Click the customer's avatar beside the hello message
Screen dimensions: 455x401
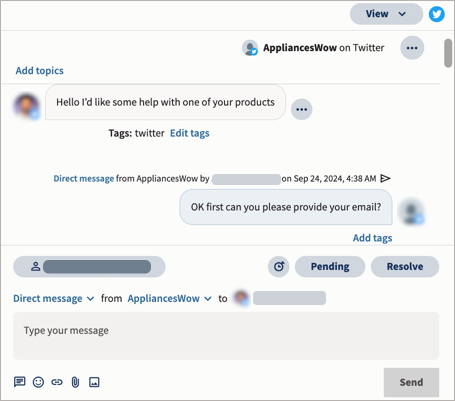pos(27,106)
